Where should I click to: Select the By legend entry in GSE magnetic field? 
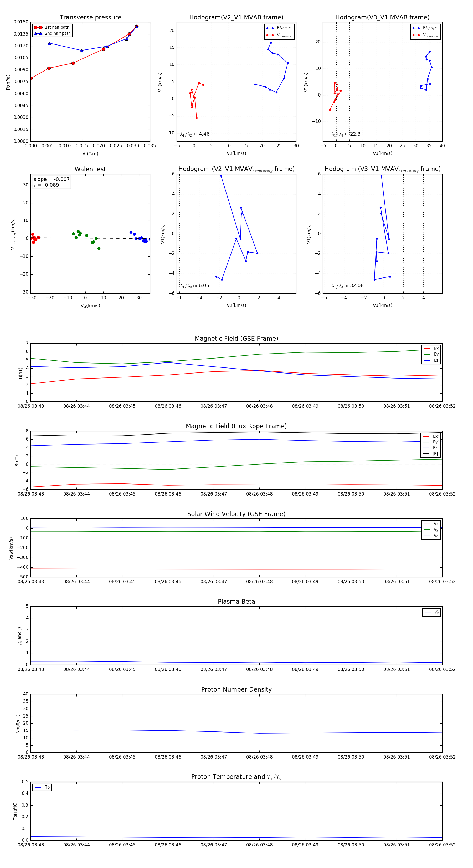pyautogui.click(x=431, y=354)
